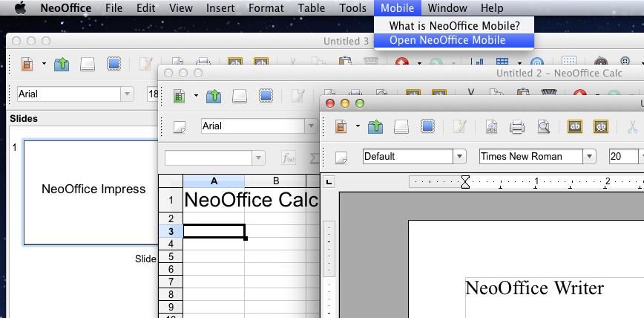Image resolution: width=644 pixels, height=318 pixels.
Task: Click Save disk icon in Calc window
Action: (x=240, y=96)
